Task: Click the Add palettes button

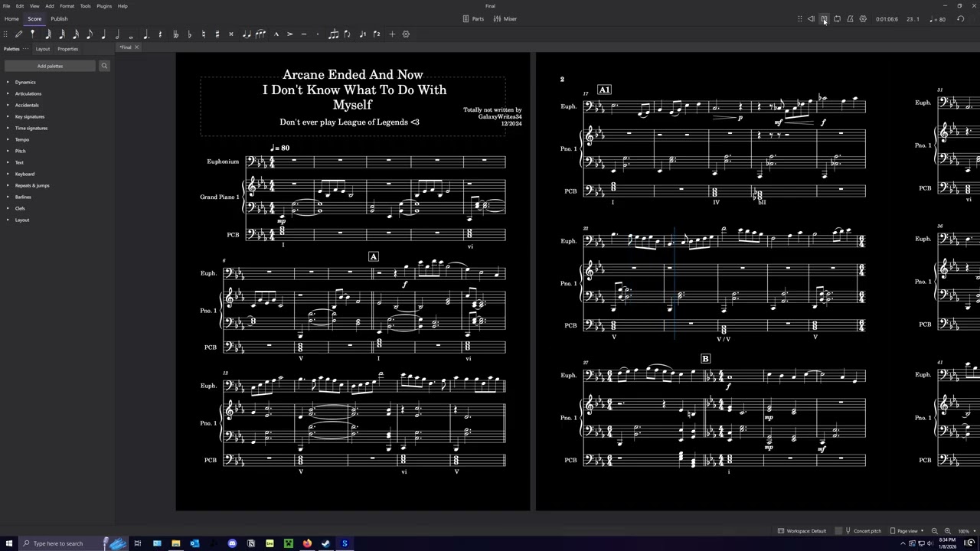Action: (50, 66)
